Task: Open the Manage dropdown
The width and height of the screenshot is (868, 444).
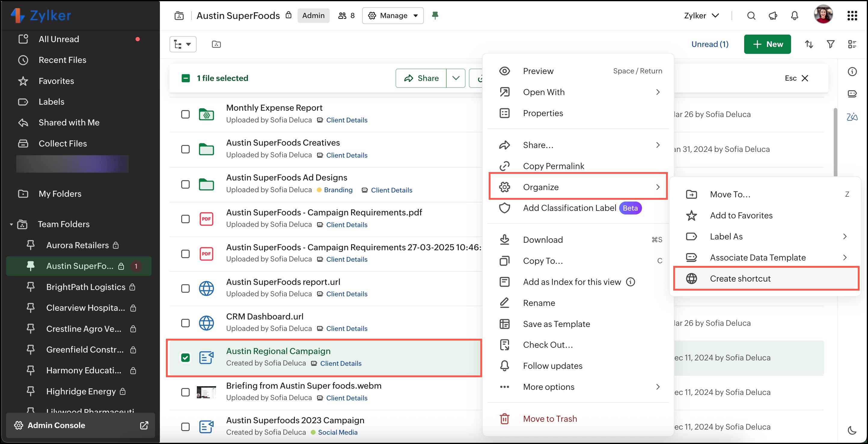Action: tap(393, 16)
